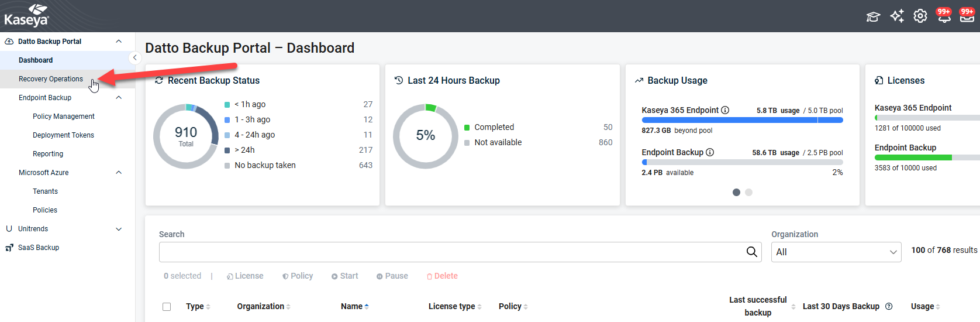This screenshot has height=322, width=980.
Task: Click into the Search input field
Action: click(x=450, y=252)
